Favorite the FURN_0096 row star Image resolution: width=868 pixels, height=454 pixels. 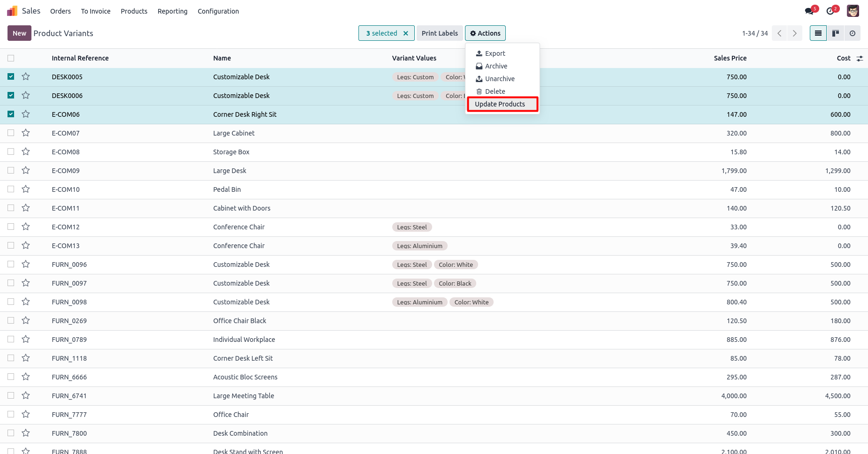pos(26,264)
